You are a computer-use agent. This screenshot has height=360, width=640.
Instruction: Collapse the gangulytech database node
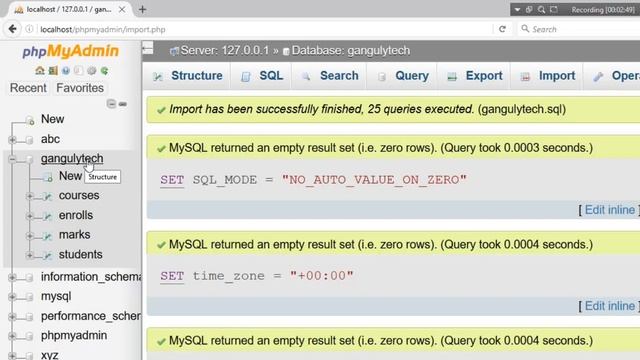12,159
